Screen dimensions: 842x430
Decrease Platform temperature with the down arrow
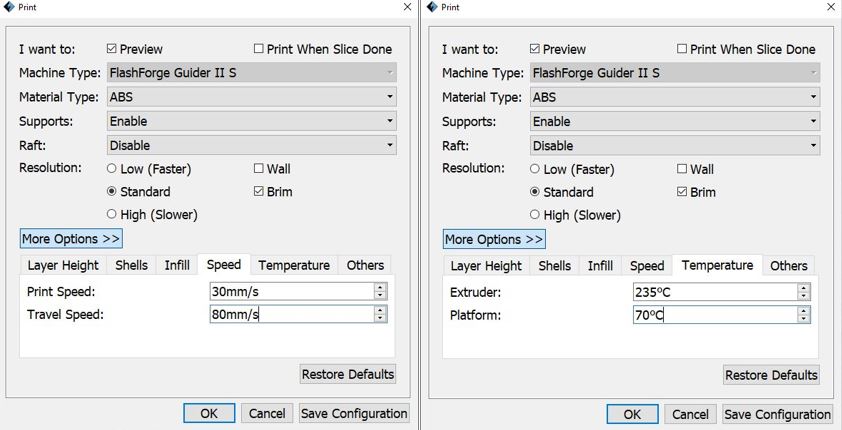click(803, 319)
